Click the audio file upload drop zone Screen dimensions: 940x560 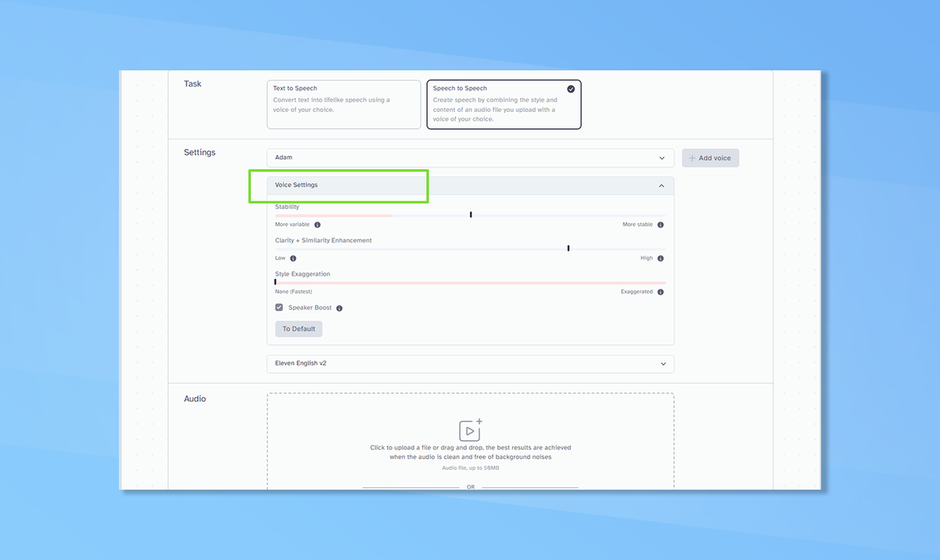[x=470, y=443]
